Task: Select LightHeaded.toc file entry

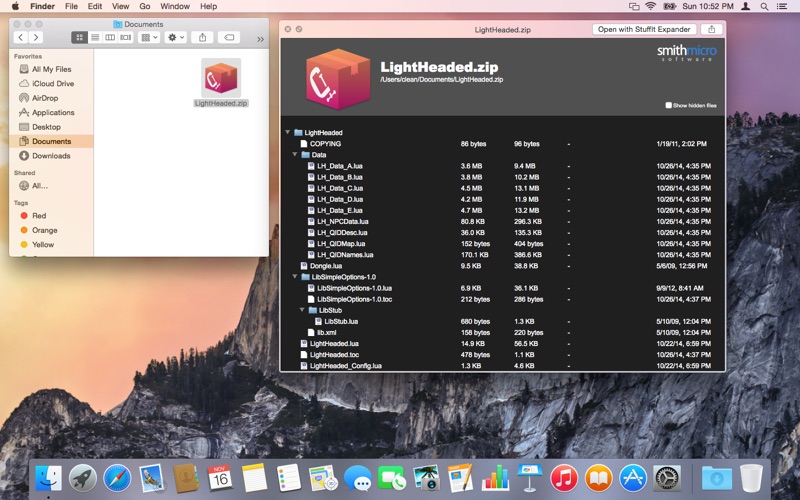Action: pos(334,355)
